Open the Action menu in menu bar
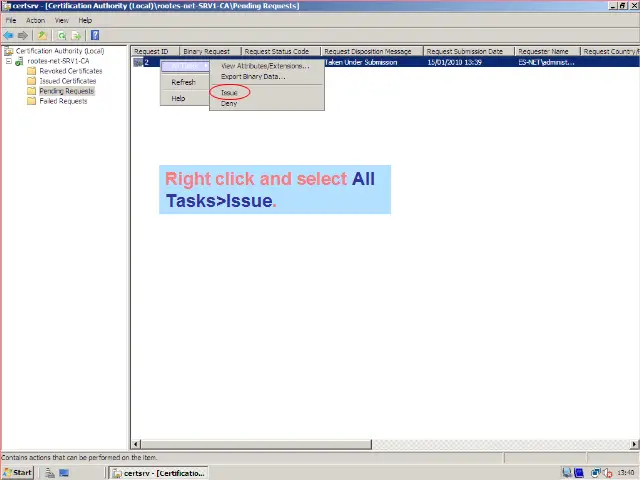 point(35,20)
